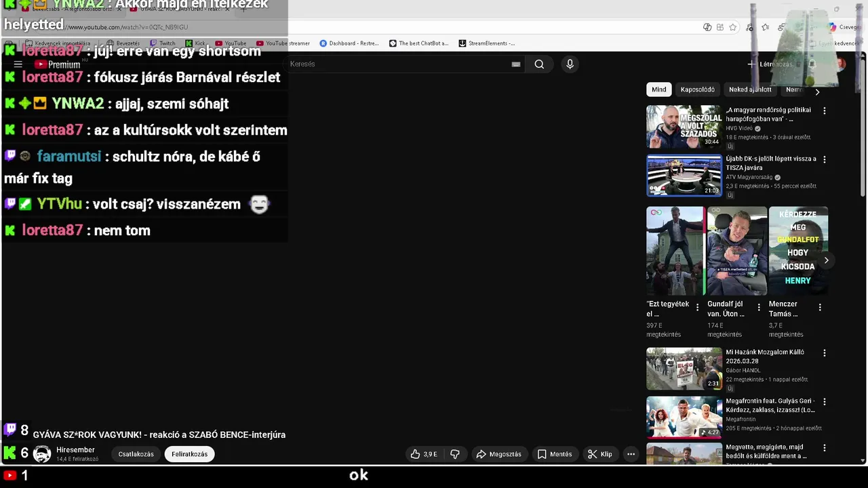This screenshot has height=488, width=868.
Task: Open the Kick bookmark in favorites bar
Action: 195,43
